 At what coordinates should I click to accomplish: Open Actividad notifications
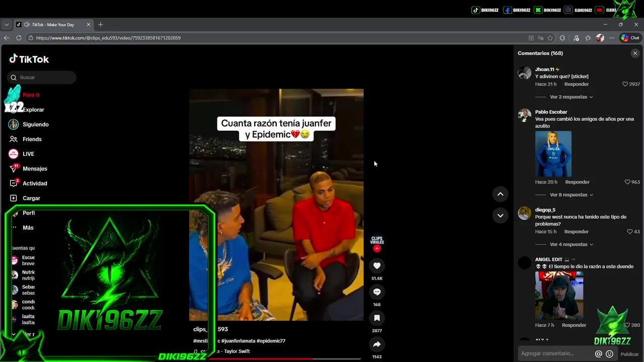pos(28,184)
